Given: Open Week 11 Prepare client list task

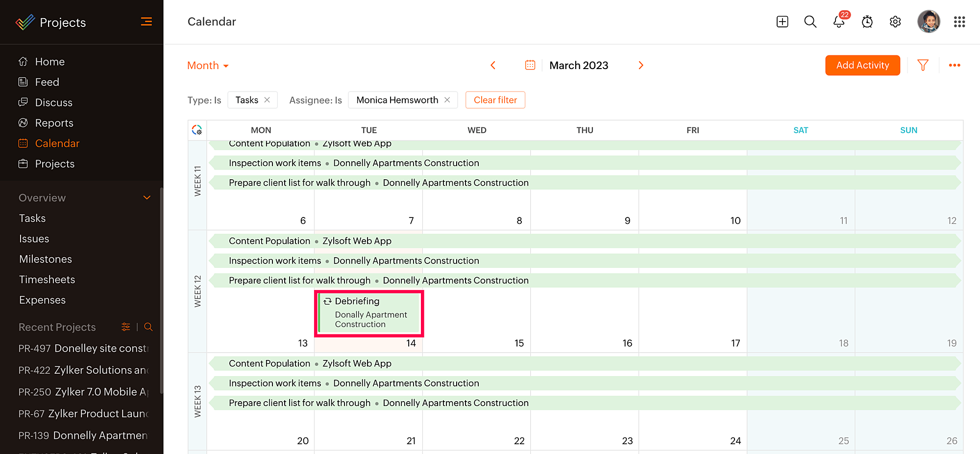Looking at the screenshot, I should [x=585, y=183].
